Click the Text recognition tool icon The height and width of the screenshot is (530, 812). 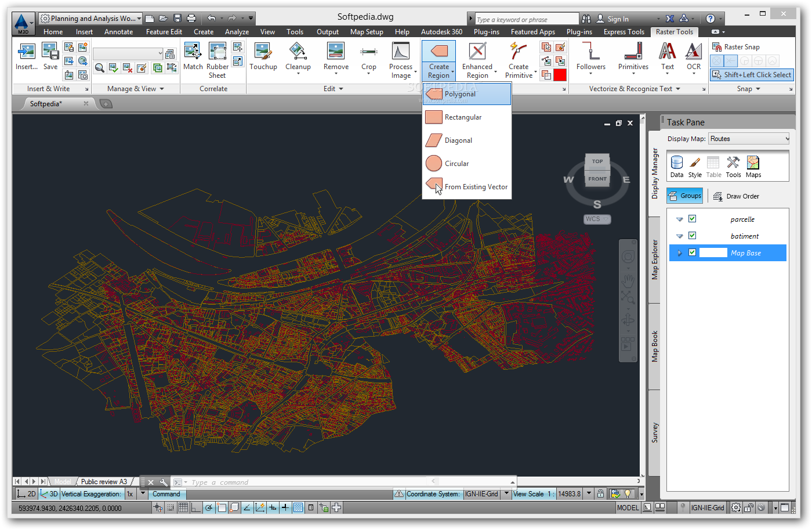(668, 52)
